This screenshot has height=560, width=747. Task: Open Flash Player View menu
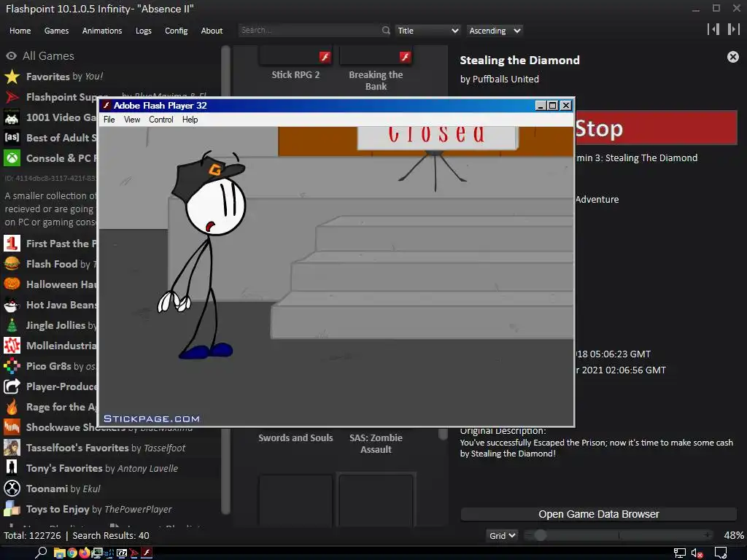(132, 120)
